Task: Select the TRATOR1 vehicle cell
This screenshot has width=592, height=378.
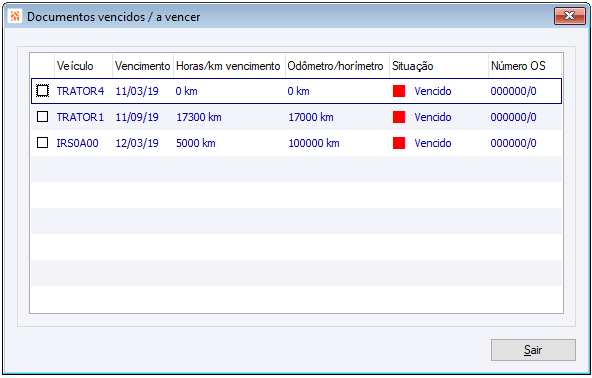Action: coord(80,117)
